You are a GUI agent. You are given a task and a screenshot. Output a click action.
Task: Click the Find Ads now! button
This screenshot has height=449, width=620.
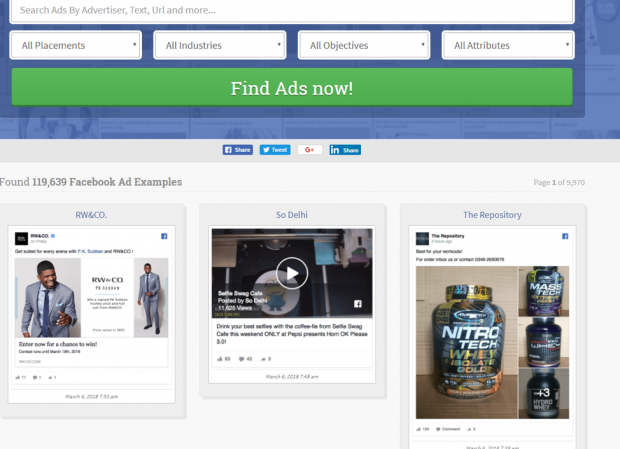pos(292,87)
